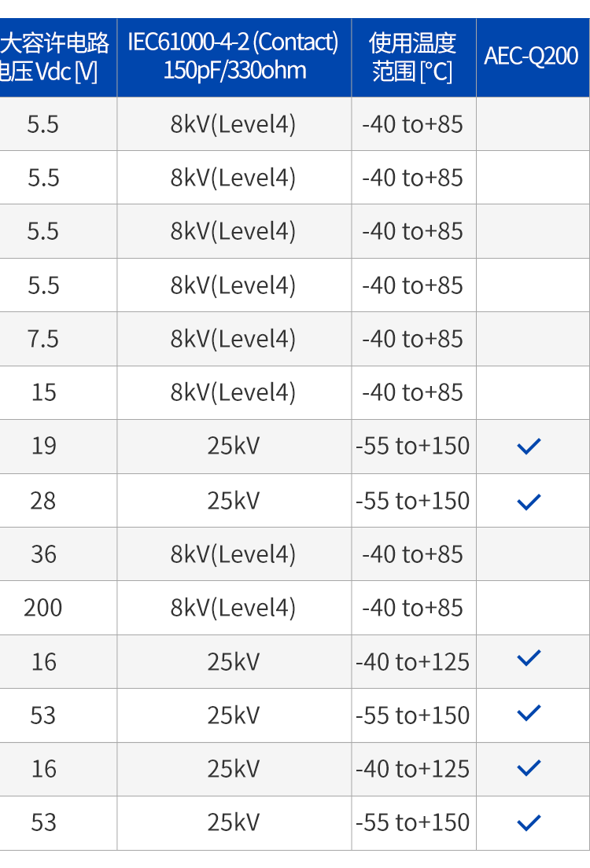Select the 36 voltage cell
Image resolution: width=590 pixels, height=868 pixels.
[x=43, y=554]
